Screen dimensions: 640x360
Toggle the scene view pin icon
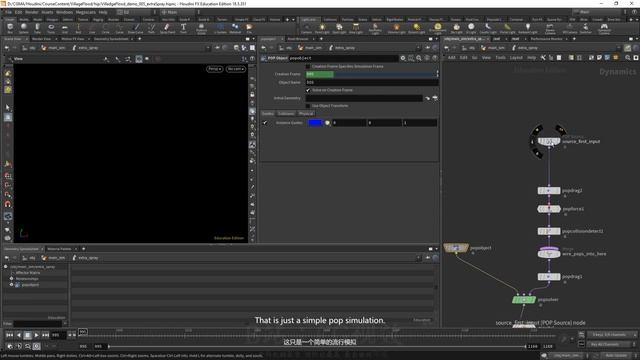(218, 48)
